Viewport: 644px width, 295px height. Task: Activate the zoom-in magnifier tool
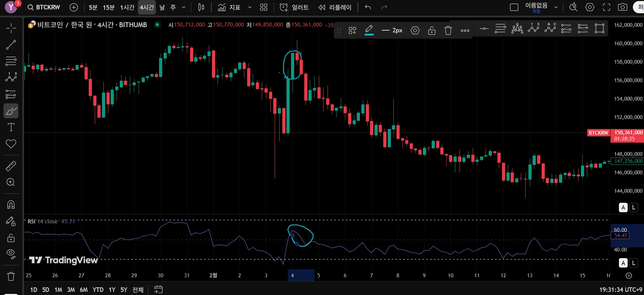11,182
